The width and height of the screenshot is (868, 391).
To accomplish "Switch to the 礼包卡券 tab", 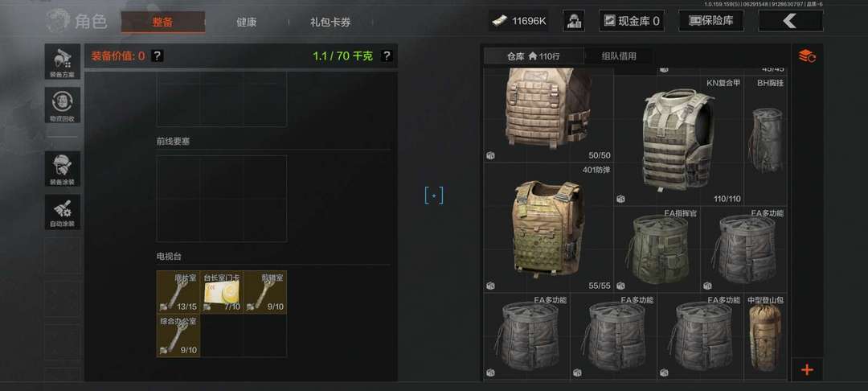I will (x=330, y=23).
